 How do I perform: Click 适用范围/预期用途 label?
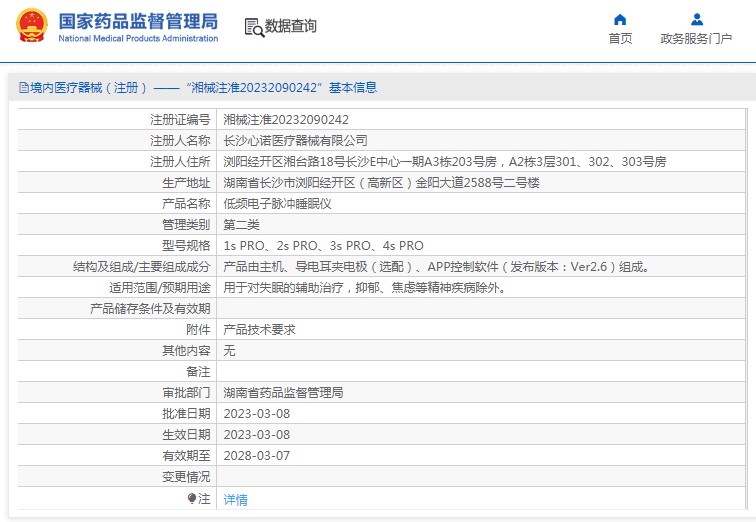tap(160, 288)
